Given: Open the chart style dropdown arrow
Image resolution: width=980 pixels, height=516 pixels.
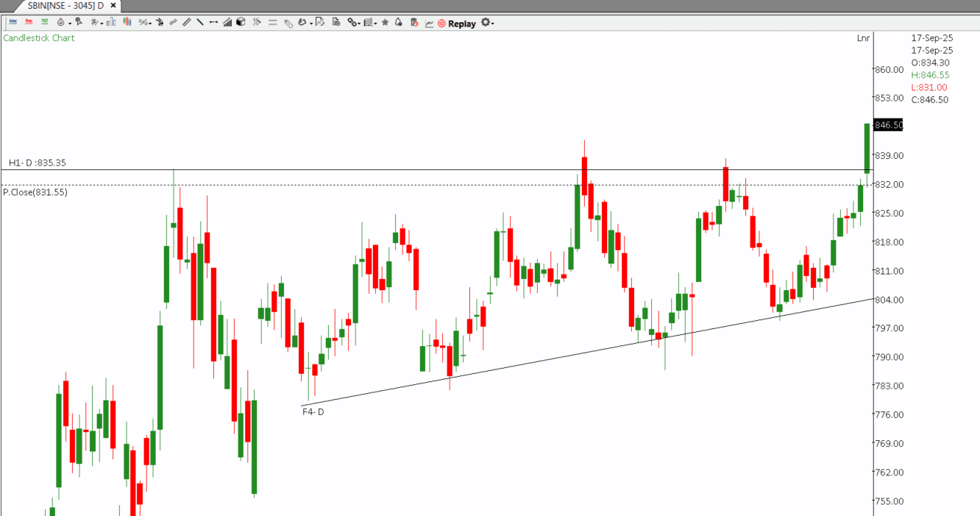Looking at the screenshot, I should (x=102, y=24).
